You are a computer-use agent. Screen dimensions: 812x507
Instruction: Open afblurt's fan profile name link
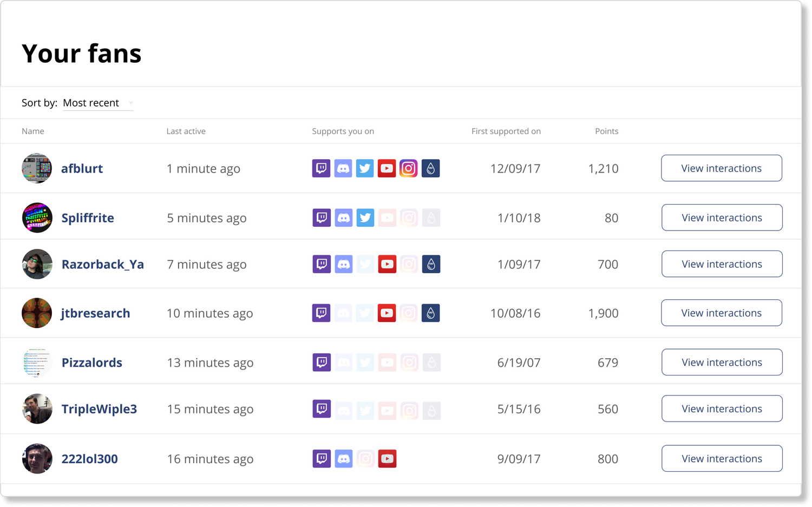82,168
